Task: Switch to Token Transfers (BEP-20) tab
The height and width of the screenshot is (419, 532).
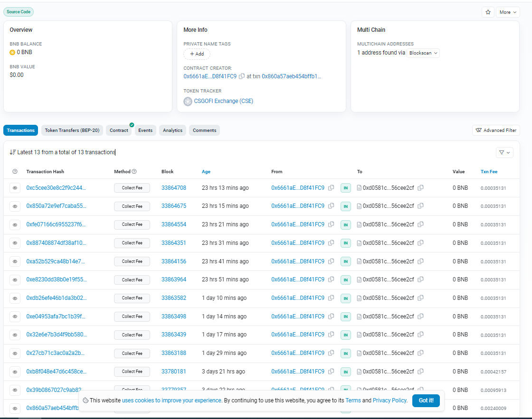Action: [x=72, y=130]
